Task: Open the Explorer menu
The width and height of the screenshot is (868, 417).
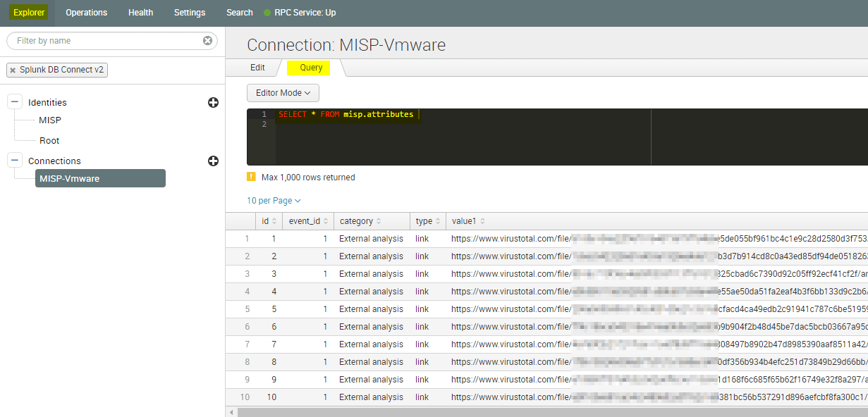Action: coord(29,13)
